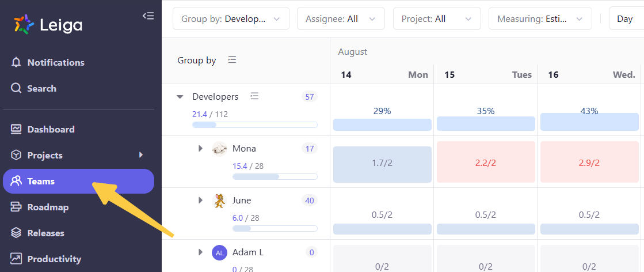Click June's count badge 40

[310, 201]
